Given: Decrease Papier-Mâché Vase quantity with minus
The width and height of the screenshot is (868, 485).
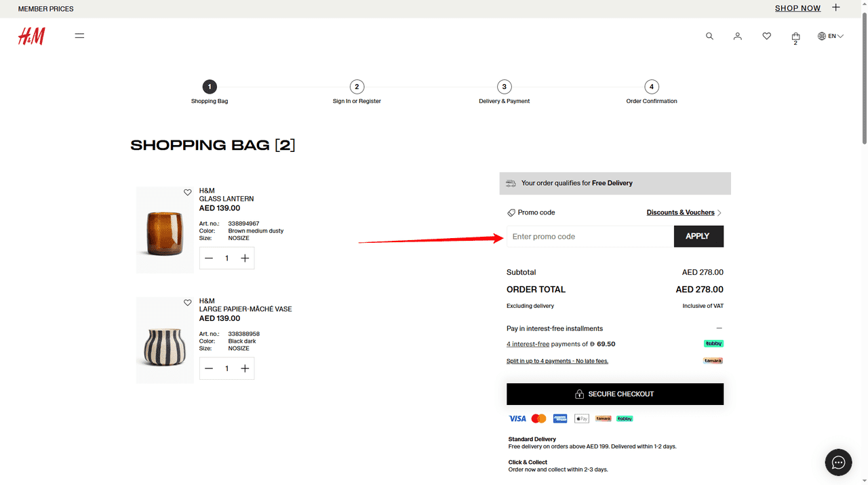Looking at the screenshot, I should pyautogui.click(x=209, y=368).
